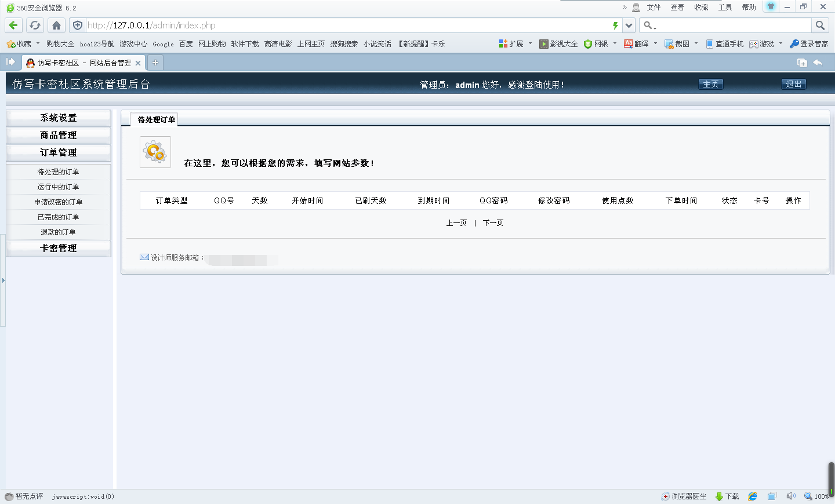
Task: Click the 截图 screenshot icon
Action: click(x=669, y=44)
